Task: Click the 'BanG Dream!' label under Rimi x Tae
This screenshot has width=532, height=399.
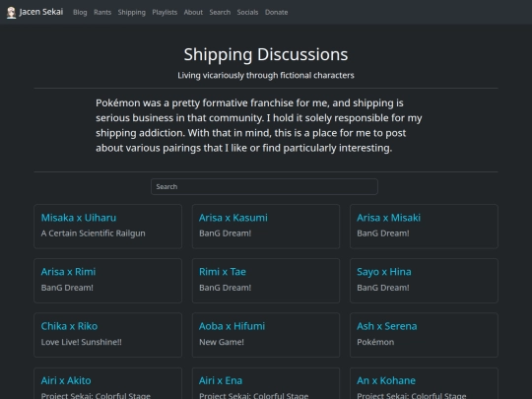Action: tap(226, 288)
